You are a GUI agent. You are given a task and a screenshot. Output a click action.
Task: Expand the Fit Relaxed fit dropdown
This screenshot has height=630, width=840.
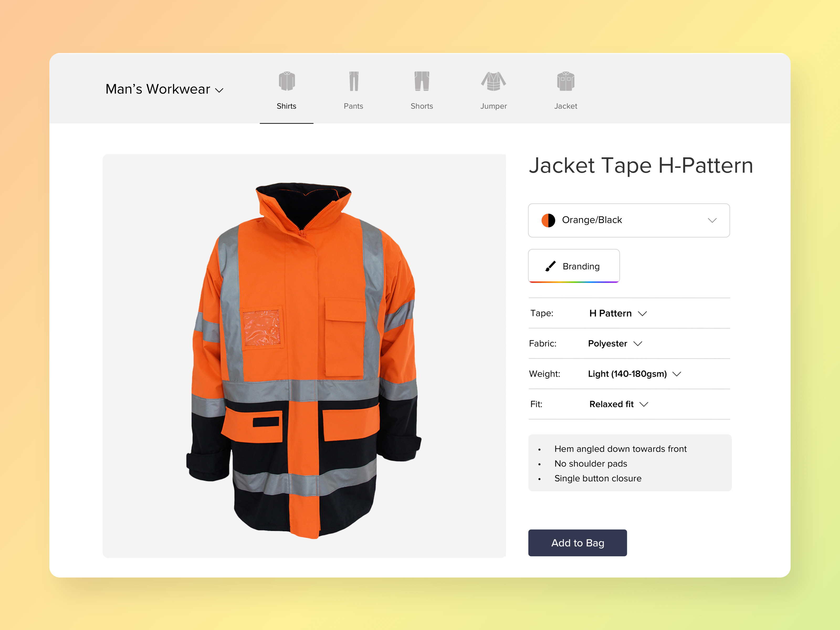point(644,404)
